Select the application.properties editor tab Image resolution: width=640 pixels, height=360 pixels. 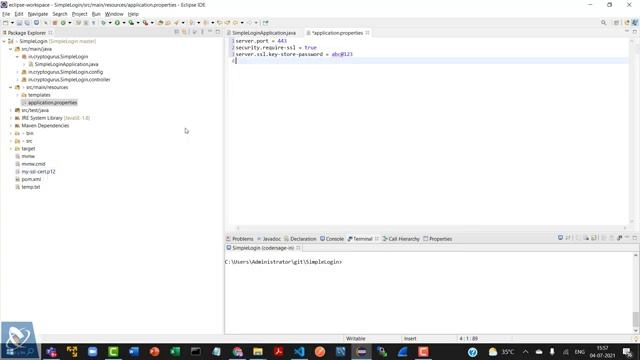(337, 33)
